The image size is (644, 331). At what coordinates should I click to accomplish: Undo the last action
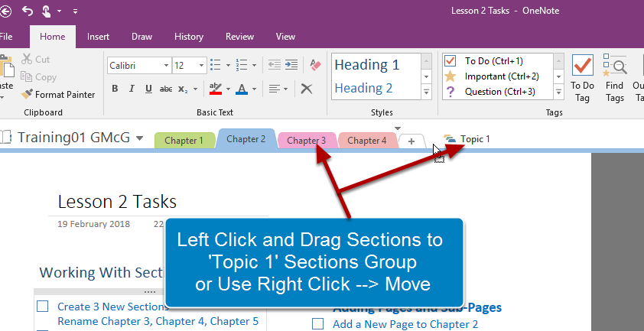(27, 11)
